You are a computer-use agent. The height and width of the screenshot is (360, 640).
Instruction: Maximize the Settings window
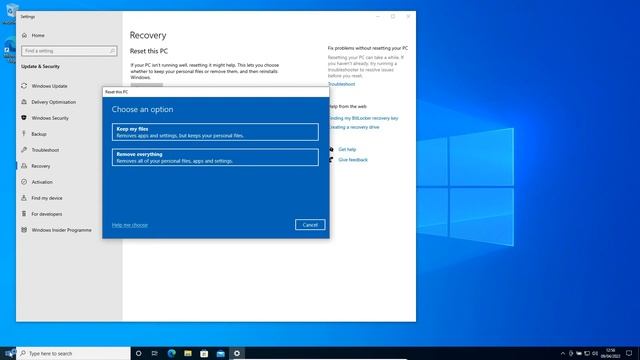(x=393, y=17)
